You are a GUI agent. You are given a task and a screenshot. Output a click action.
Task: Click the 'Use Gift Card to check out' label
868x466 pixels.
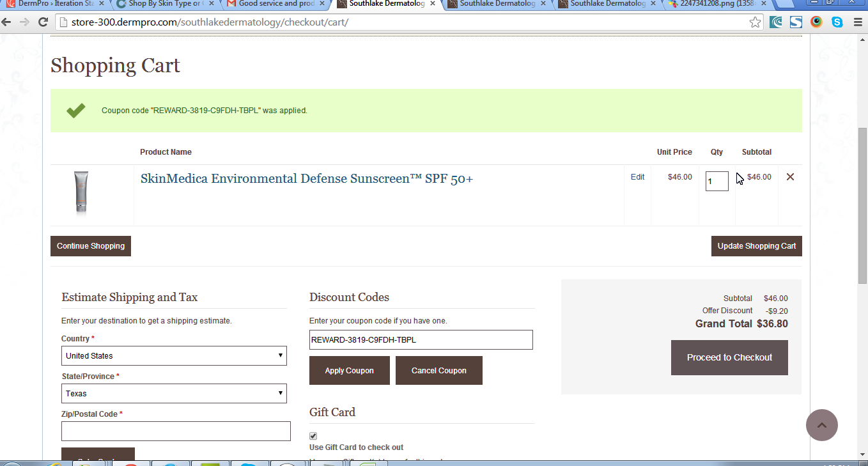(x=357, y=447)
